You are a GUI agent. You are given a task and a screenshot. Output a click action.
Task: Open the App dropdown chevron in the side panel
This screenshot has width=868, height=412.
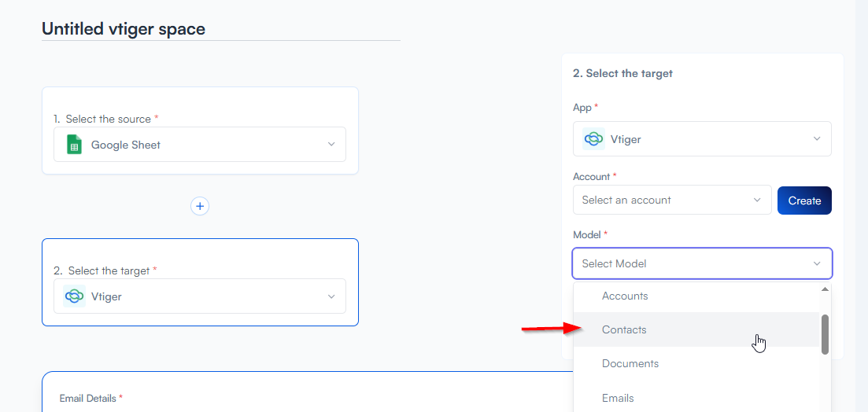[817, 139]
